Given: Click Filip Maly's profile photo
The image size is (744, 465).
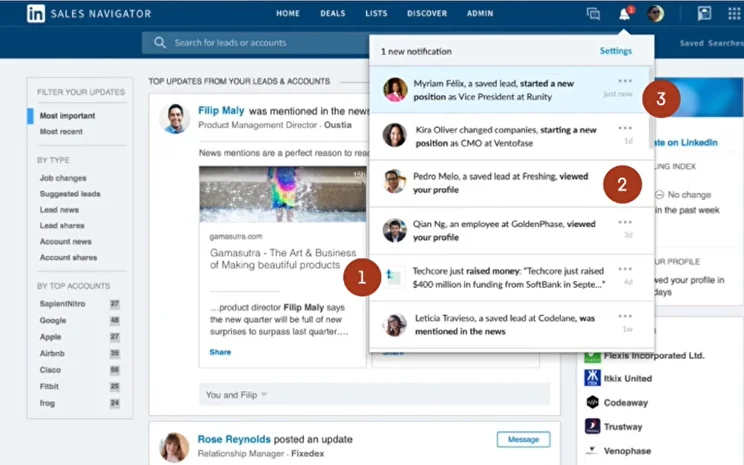Looking at the screenshot, I should point(175,119).
